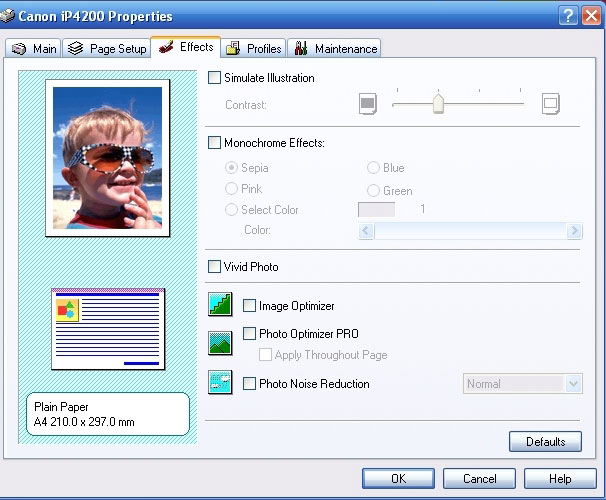This screenshot has height=500, width=606.
Task: Turn on Photo Optimizer PRO
Action: pyautogui.click(x=249, y=333)
